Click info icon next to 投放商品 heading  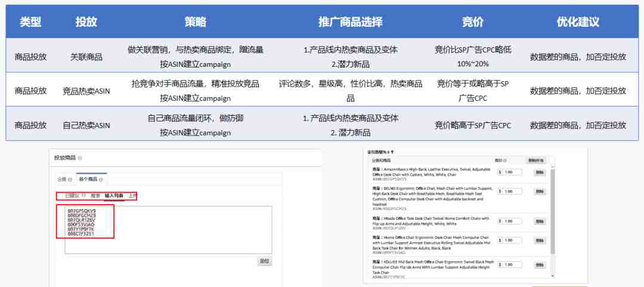(x=80, y=158)
